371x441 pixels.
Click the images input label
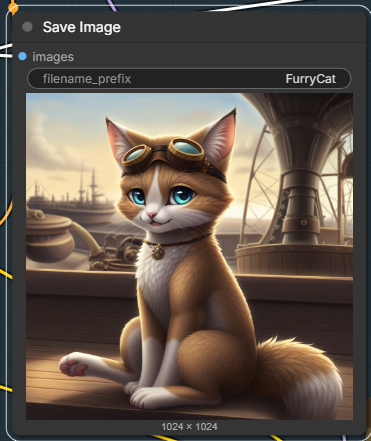click(x=53, y=57)
